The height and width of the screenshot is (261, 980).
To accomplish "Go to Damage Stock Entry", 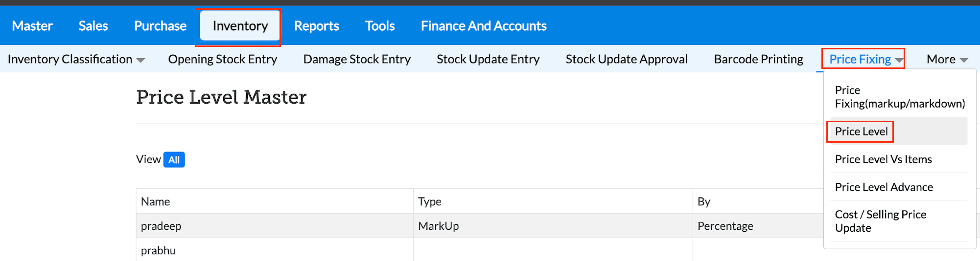I will tap(357, 59).
